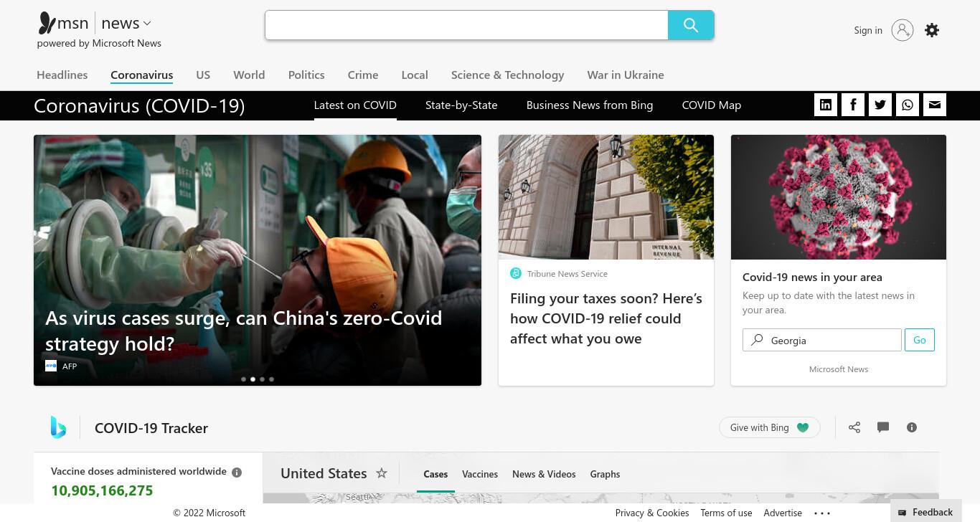Image resolution: width=980 pixels, height=522 pixels.
Task: Select the Headlines nav tab
Action: click(62, 75)
